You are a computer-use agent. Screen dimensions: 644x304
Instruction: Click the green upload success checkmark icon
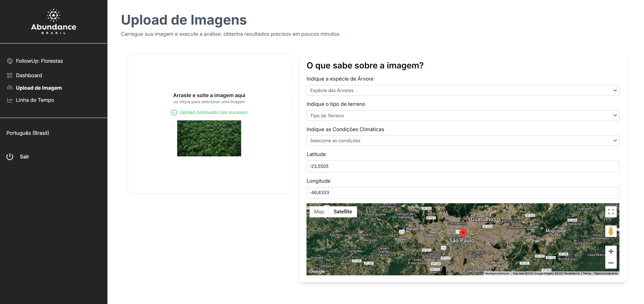coord(174,113)
